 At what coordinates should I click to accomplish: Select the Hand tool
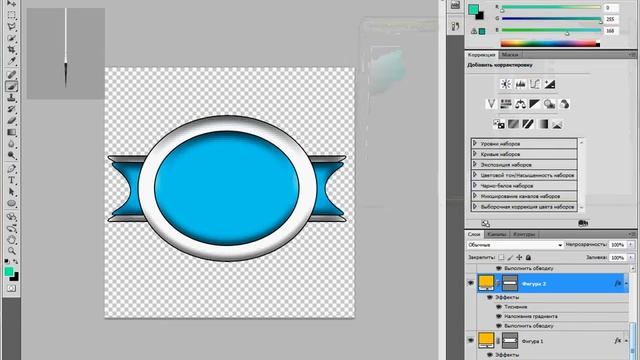(x=11, y=240)
